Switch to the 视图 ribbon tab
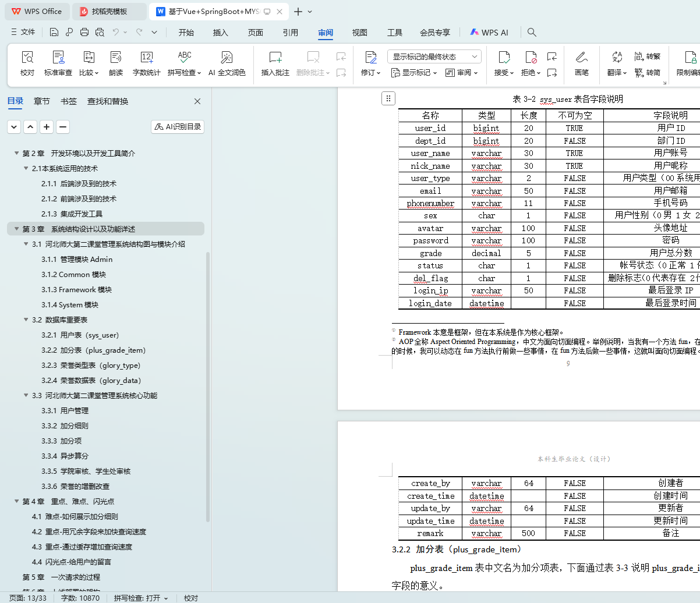 pos(360,33)
